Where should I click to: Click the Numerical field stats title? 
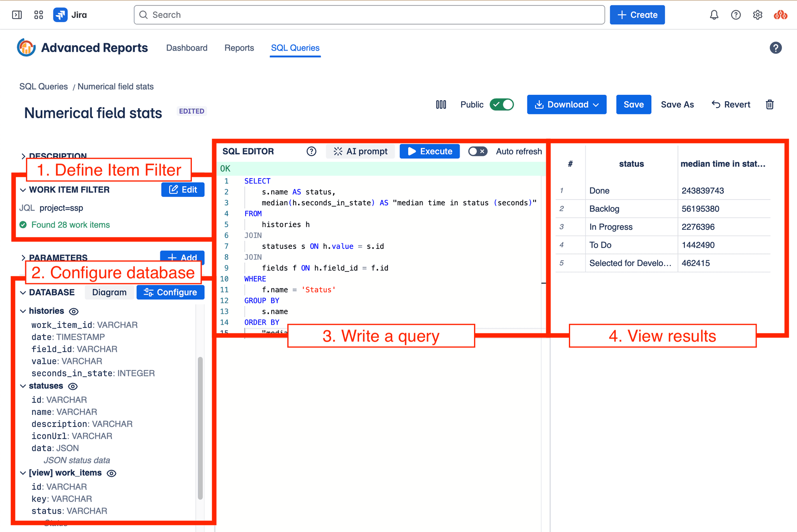[93, 113]
